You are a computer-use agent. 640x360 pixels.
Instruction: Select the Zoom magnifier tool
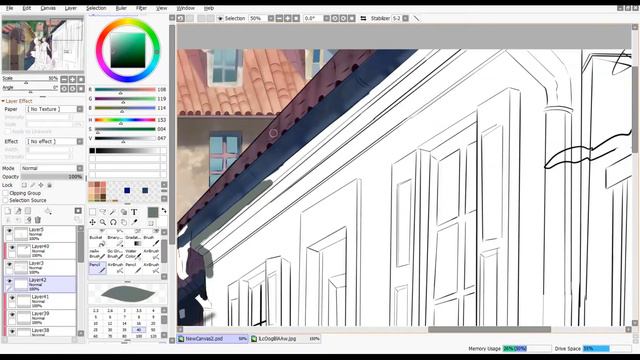tap(103, 222)
